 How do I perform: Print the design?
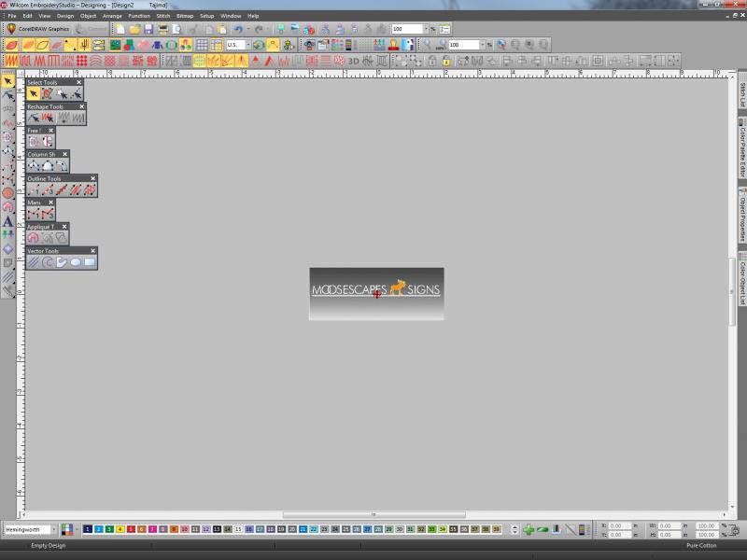coord(162,29)
